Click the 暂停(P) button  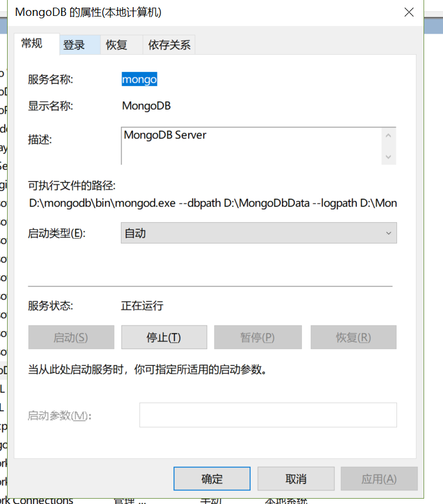point(258,337)
